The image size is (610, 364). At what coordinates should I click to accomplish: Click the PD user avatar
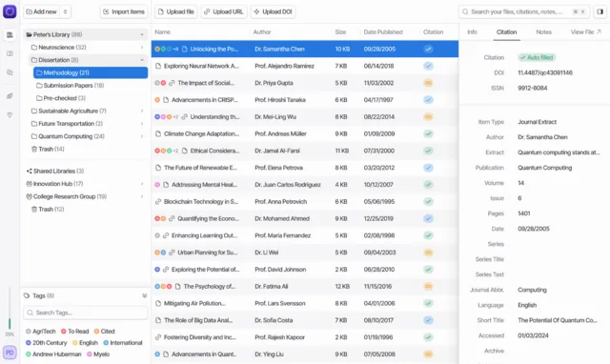10,353
